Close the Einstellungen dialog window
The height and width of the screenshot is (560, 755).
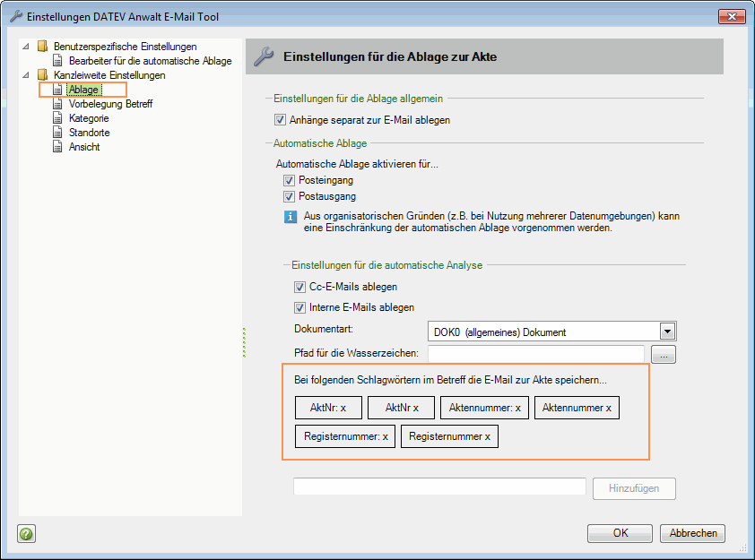coord(732,16)
